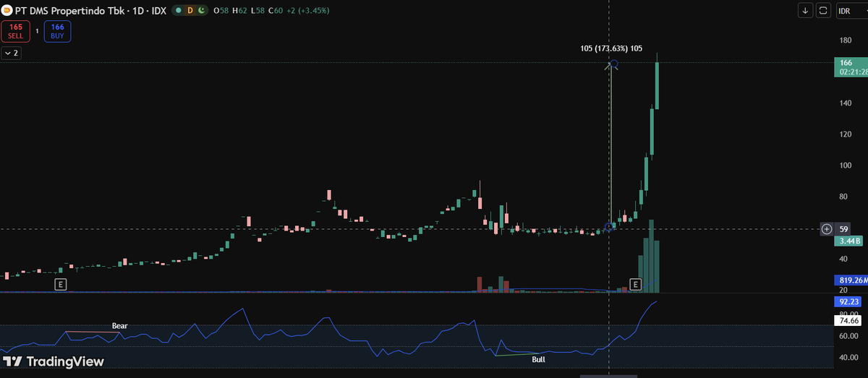Viewport: 868px width, 378px height.
Task: Click the crosshair price label 59
Action: [x=843, y=229]
